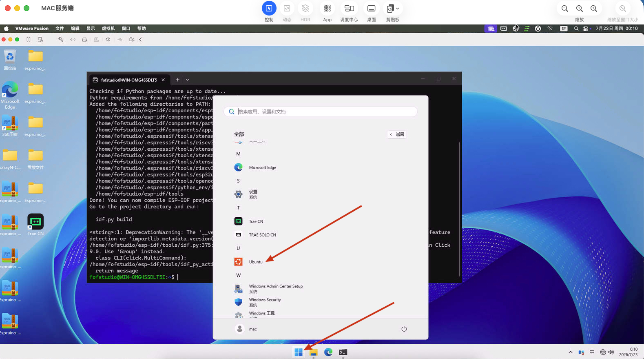This screenshot has height=359, width=644.
Task: Click the snapshot icon in VMware toolbar
Action: pos(40,40)
